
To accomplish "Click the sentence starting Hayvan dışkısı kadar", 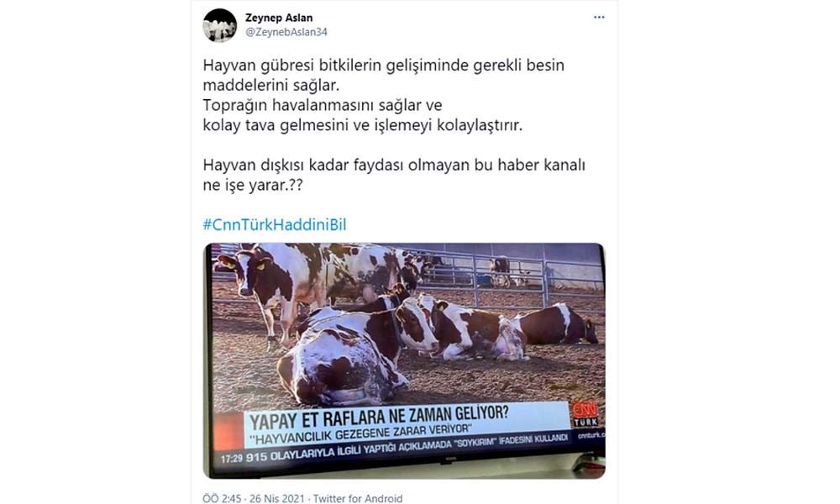I will (x=394, y=175).
